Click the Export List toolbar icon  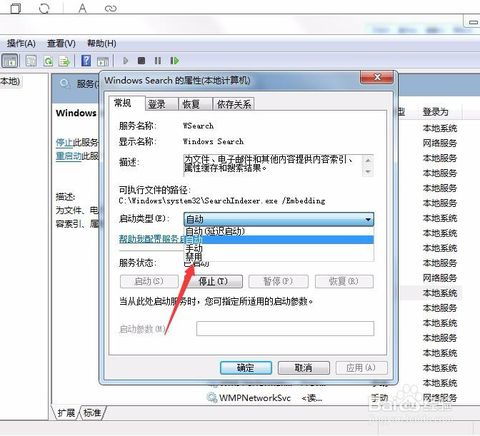coord(64,61)
